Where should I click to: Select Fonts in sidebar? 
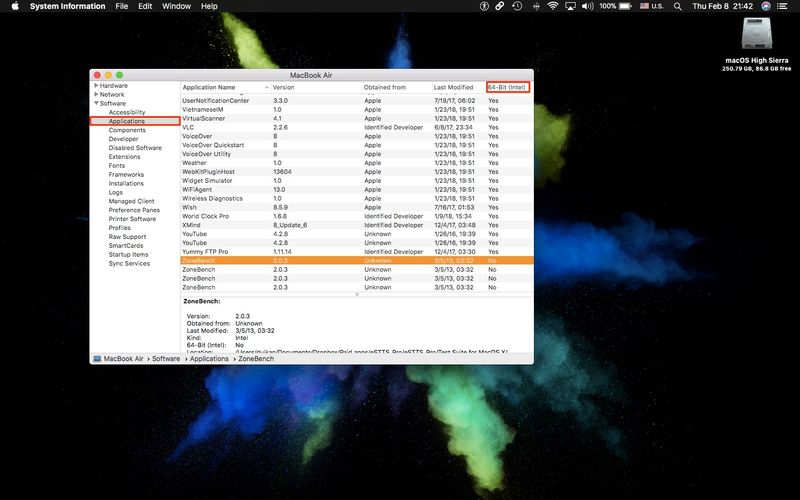[116, 165]
